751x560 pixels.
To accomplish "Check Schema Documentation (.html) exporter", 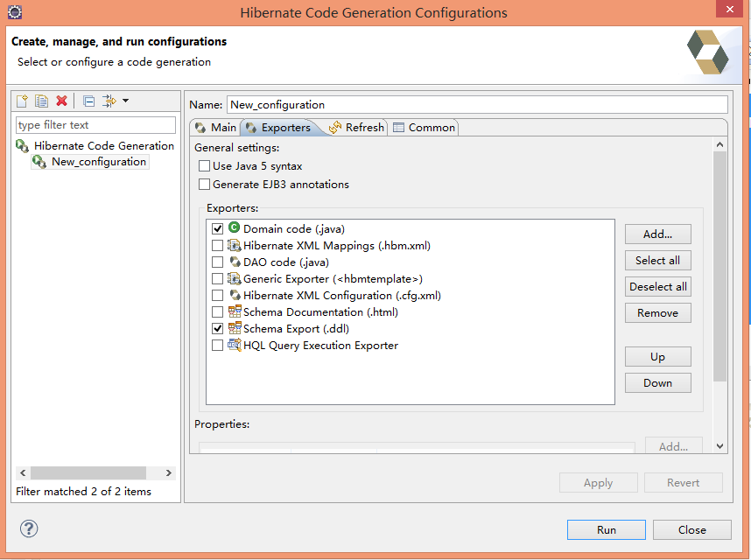I will 217,312.
